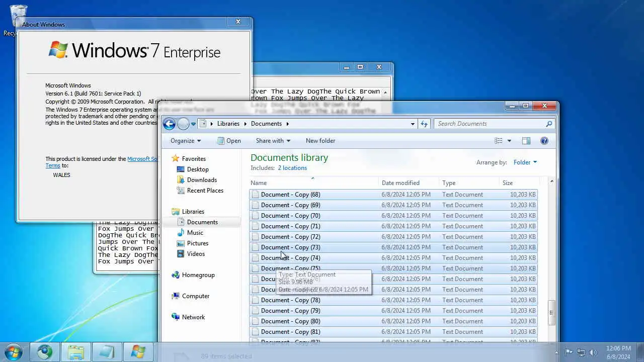Expand address bar history dropdown
The width and height of the screenshot is (644, 362).
(413, 124)
